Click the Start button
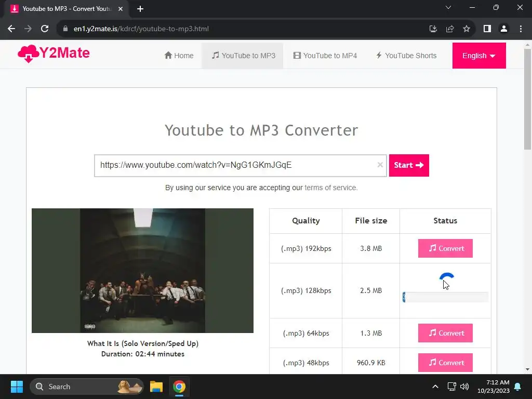 (x=409, y=165)
